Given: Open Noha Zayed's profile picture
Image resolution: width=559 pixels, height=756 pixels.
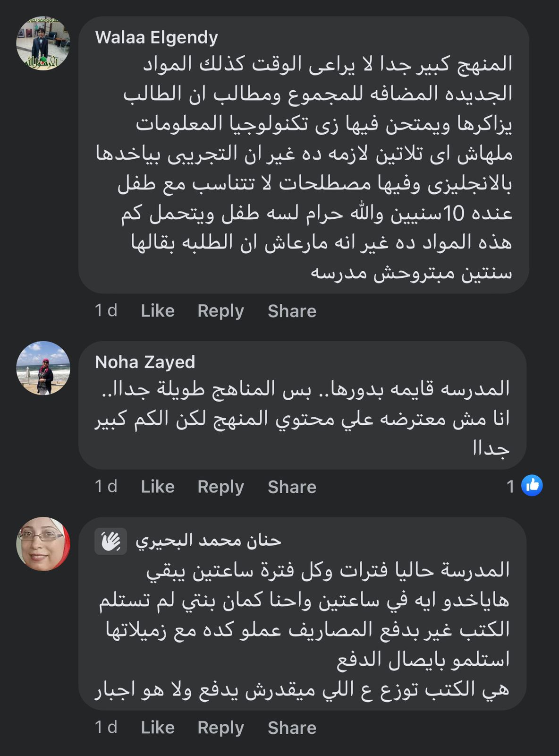Looking at the screenshot, I should pos(43,368).
